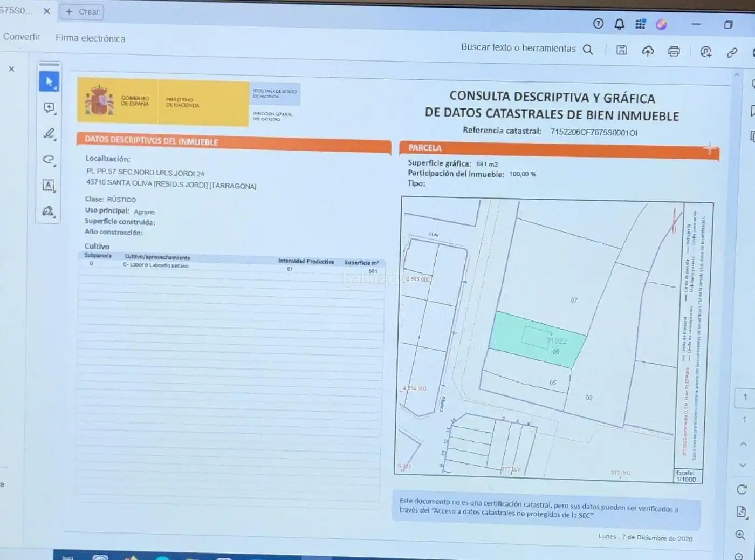View notifications bell
Screen dimensions: 755x560
click(x=619, y=24)
